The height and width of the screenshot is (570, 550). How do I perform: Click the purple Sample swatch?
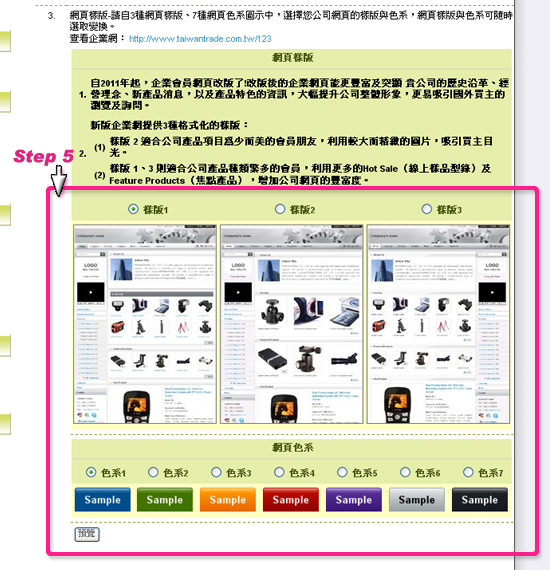tap(354, 500)
